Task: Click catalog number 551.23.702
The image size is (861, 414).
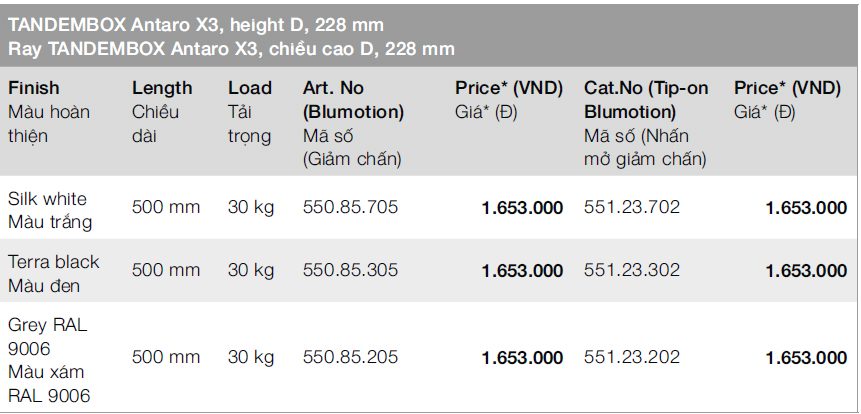Action: (632, 208)
